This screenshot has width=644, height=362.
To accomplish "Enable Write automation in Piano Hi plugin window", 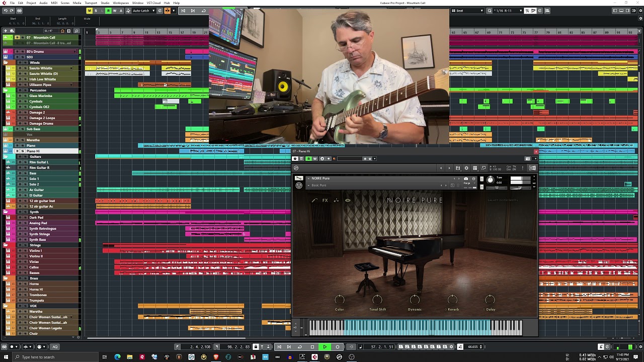I will [315, 159].
